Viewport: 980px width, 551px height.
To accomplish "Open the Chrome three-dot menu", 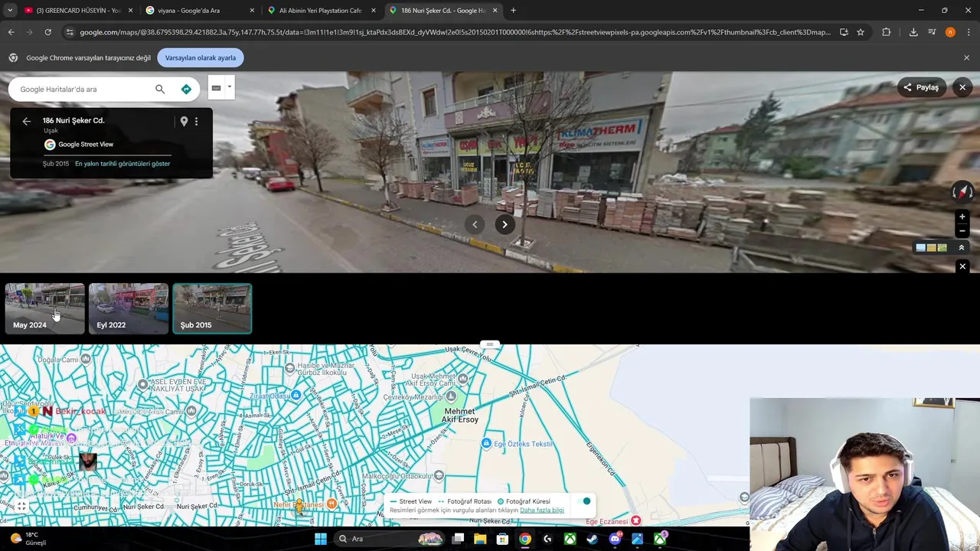I will point(969,32).
